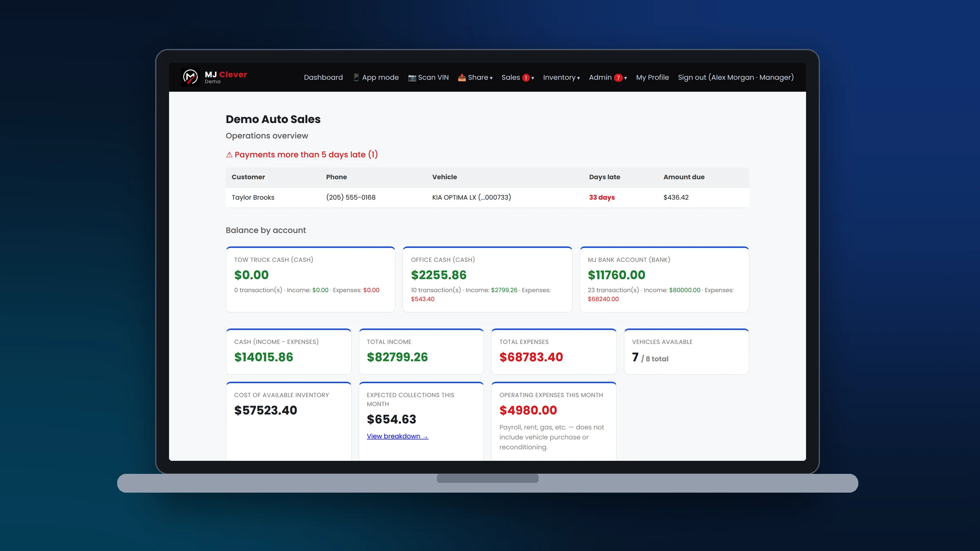Click Cost of Available Inventory $57523.40
This screenshot has height=551, width=980.
(x=266, y=410)
